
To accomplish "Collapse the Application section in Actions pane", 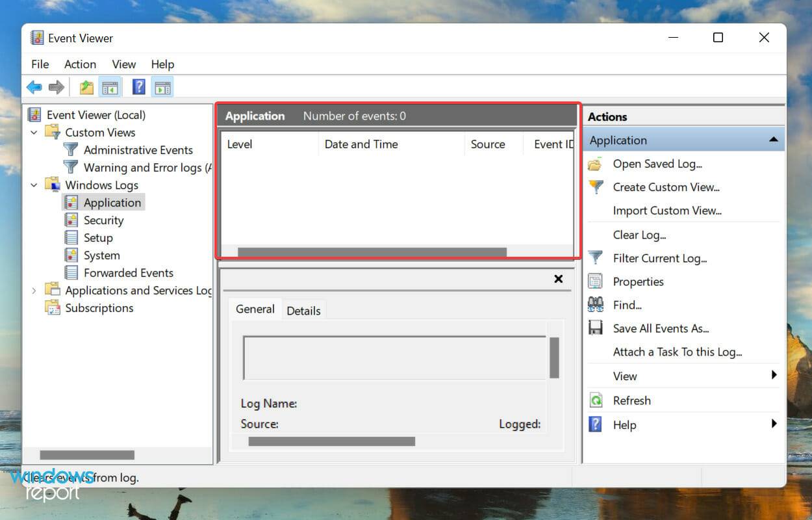I will tap(773, 139).
